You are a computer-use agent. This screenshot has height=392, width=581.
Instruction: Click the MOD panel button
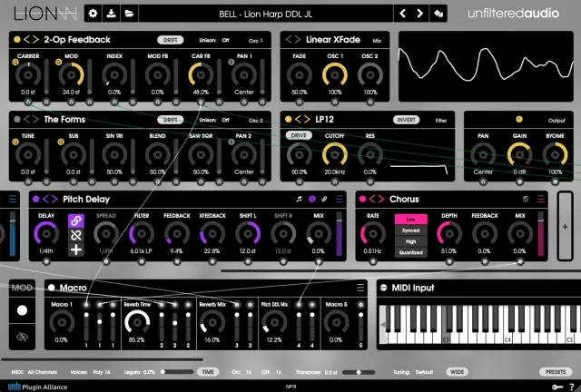pos(22,288)
